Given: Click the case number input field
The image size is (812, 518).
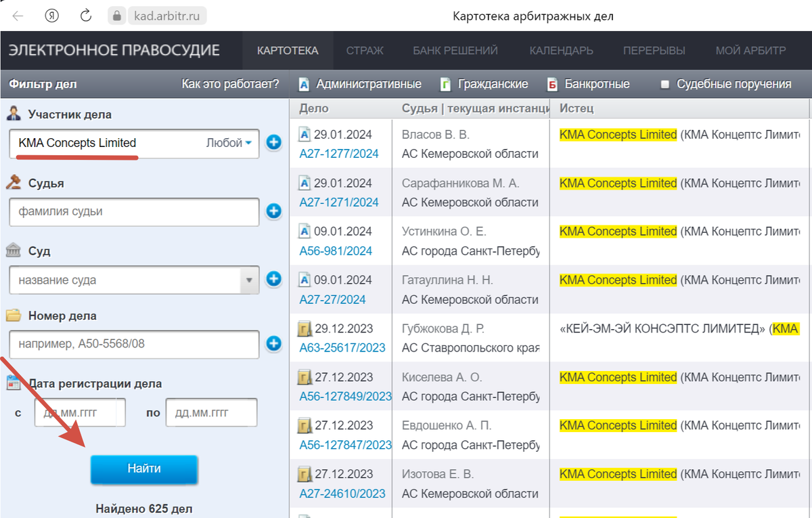Looking at the screenshot, I should pyautogui.click(x=135, y=344).
